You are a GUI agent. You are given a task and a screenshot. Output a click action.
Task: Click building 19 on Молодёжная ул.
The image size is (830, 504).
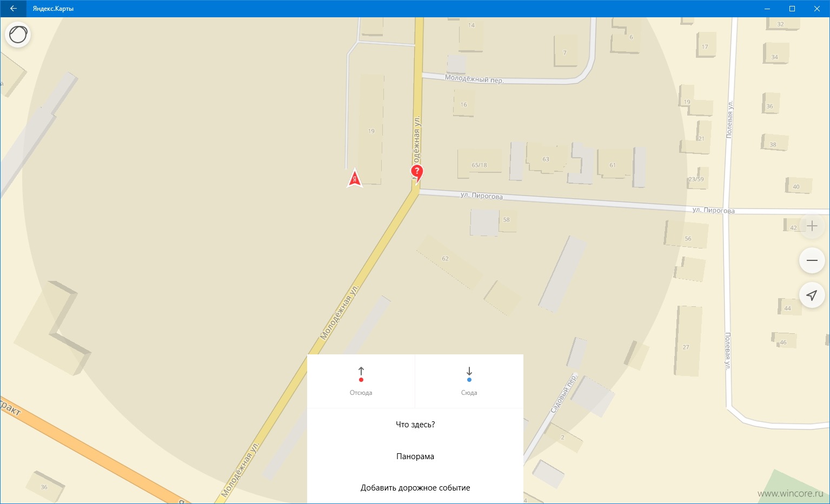[371, 131]
